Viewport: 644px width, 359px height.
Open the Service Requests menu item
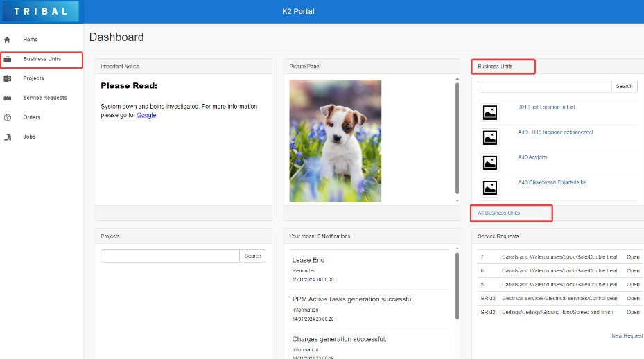(45, 98)
